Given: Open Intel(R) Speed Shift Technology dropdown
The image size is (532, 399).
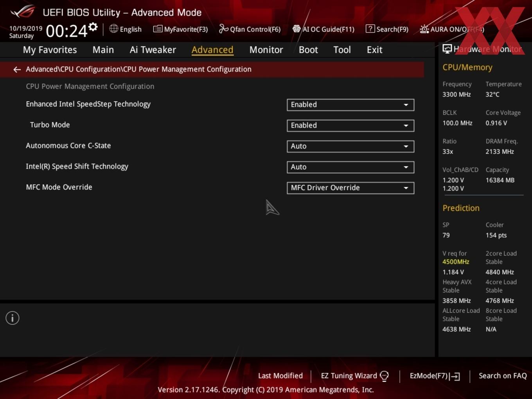Looking at the screenshot, I should coord(350,167).
